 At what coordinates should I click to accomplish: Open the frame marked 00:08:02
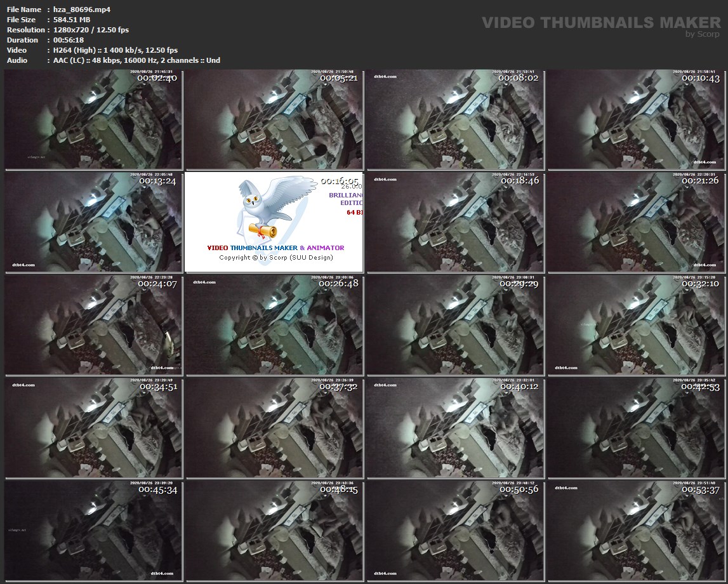[454, 120]
